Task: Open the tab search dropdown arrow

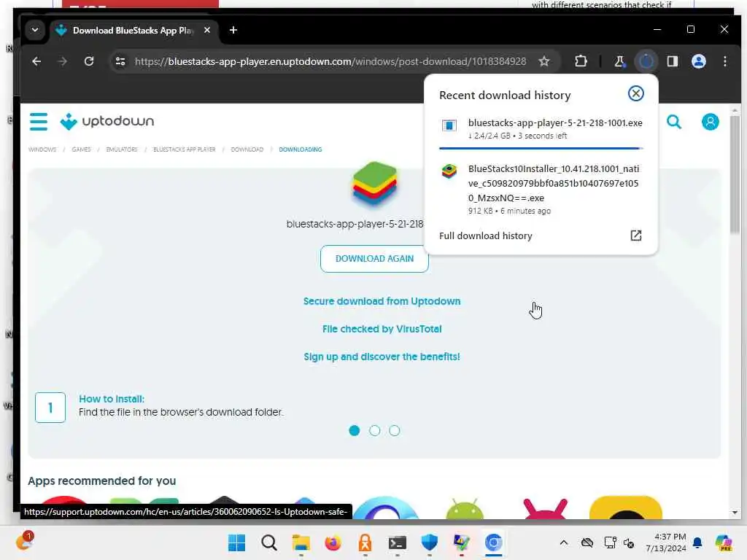Action: click(35, 30)
